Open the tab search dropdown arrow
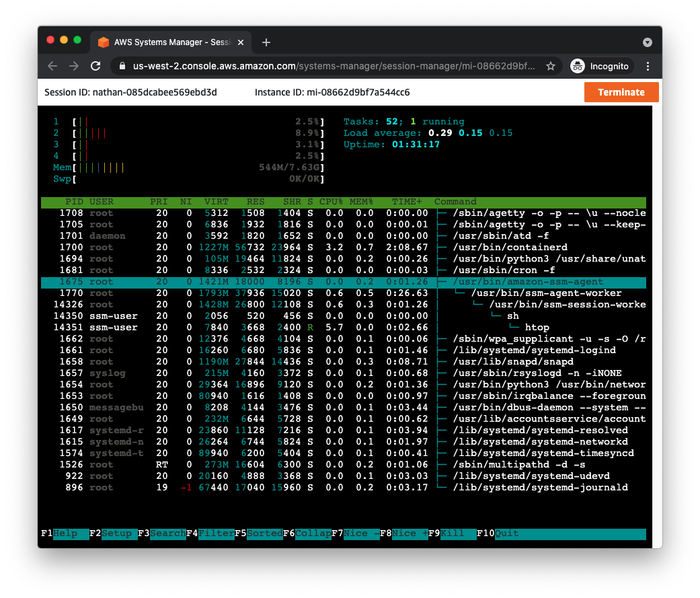Screen dimensions: 700x598 [648, 42]
